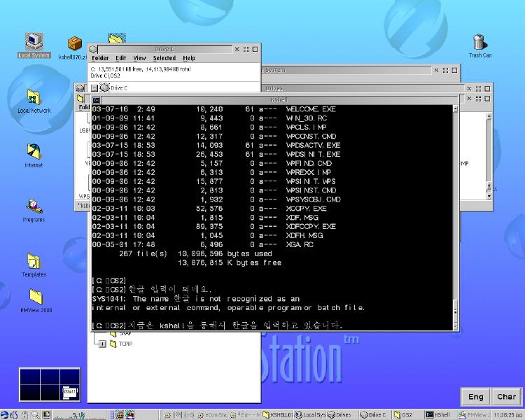Screen dimensions: 525x420
Task: Click the Drive C window title bar
Action: pos(164,49)
